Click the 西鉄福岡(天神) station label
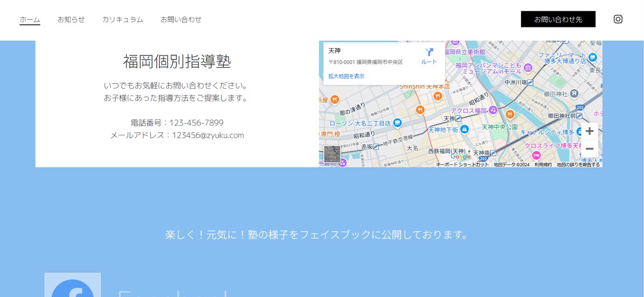The height and width of the screenshot is (297, 644). pos(446,152)
